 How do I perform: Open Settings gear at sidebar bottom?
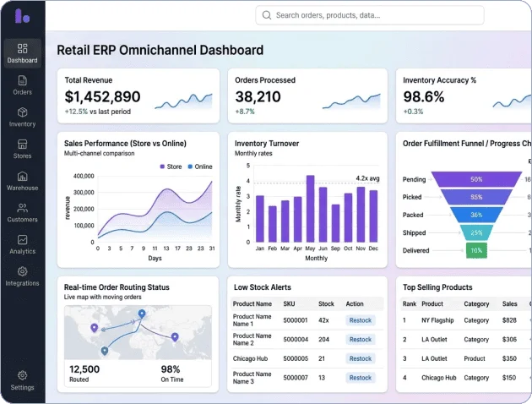point(23,375)
